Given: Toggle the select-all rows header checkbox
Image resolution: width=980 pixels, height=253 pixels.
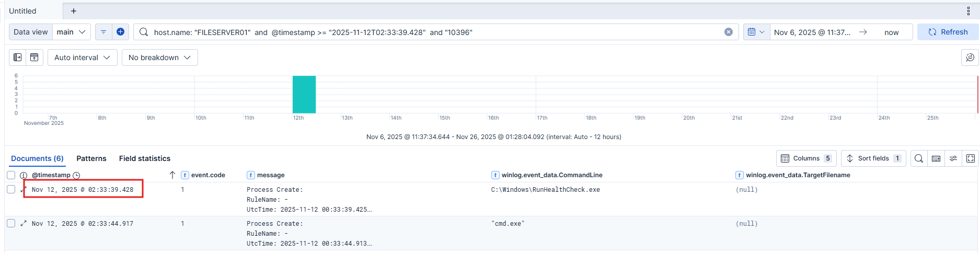Looking at the screenshot, I should (x=11, y=175).
